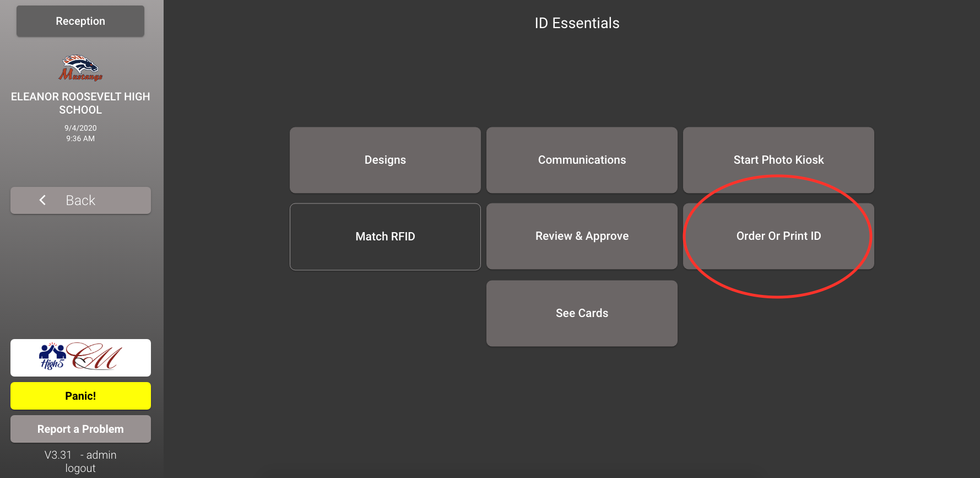Select the Match RFID tile
The height and width of the screenshot is (478, 980).
pos(385,237)
